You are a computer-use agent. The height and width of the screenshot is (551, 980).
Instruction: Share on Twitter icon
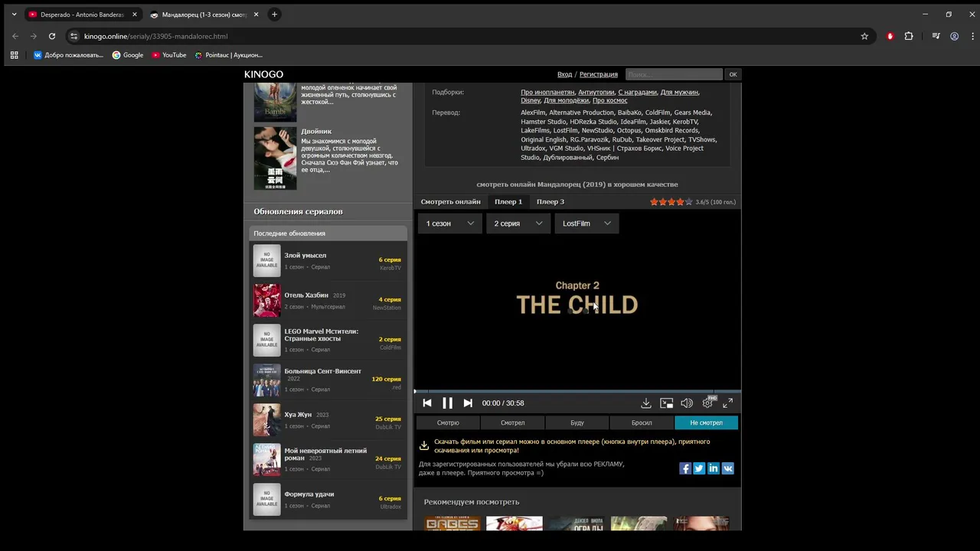coord(699,468)
